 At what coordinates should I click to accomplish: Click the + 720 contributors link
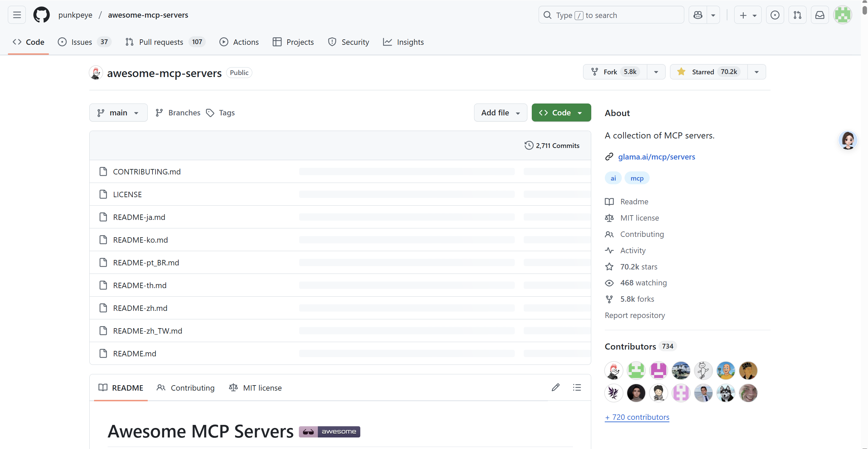pos(637,417)
